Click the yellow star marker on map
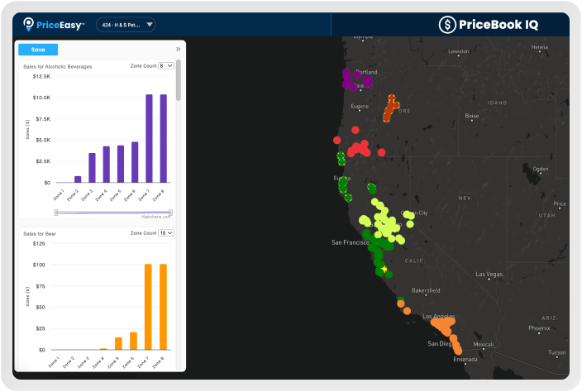 [384, 270]
